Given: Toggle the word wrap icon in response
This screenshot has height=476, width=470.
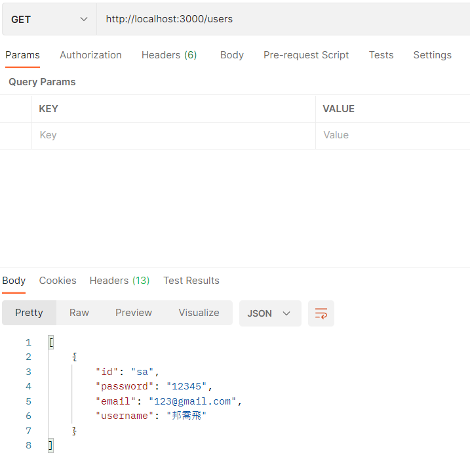Looking at the screenshot, I should pyautogui.click(x=321, y=313).
